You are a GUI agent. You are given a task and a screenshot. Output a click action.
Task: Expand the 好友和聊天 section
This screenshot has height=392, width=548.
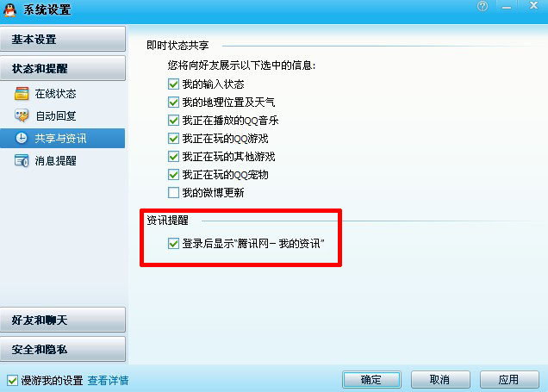click(63, 320)
